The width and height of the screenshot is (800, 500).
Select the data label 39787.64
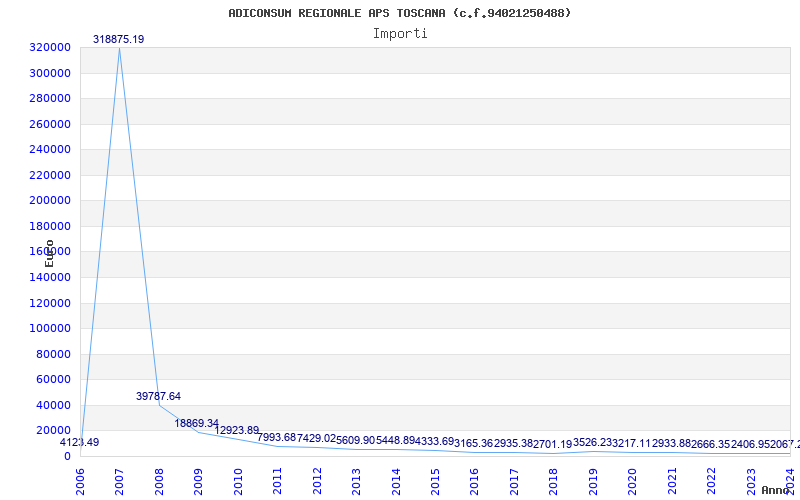pyautogui.click(x=158, y=396)
